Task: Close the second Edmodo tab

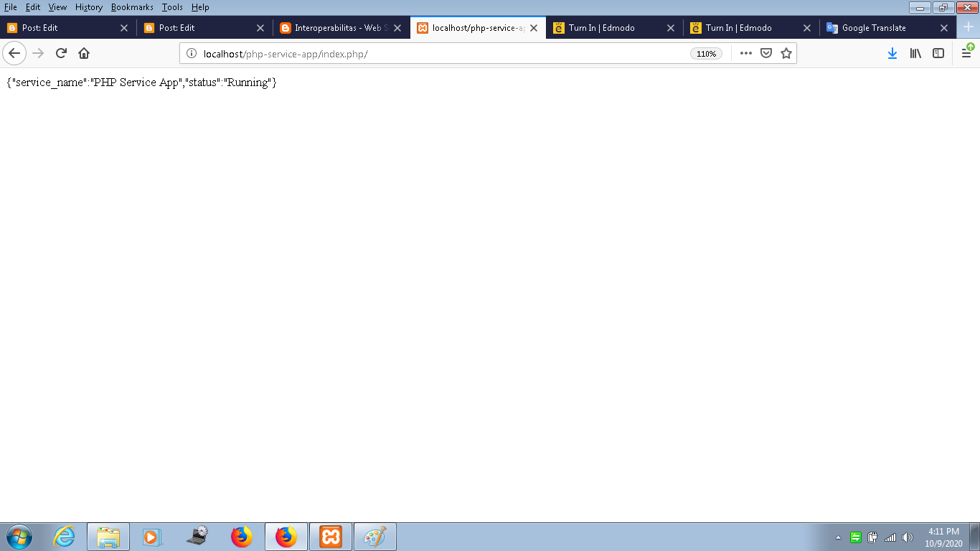Action: 807,28
